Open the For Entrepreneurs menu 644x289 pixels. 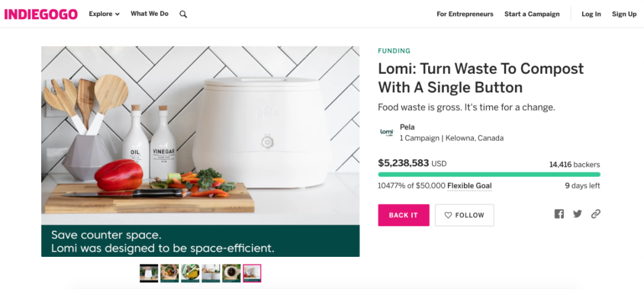(x=465, y=14)
